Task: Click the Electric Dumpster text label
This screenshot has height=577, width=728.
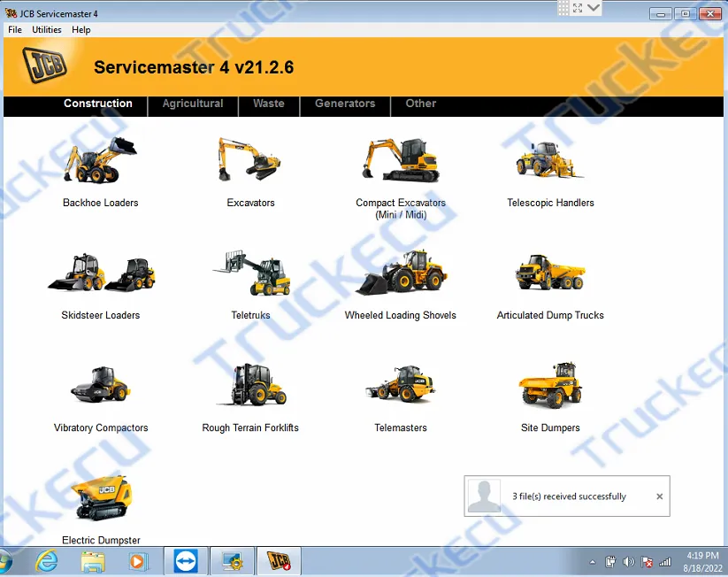Action: point(101,540)
